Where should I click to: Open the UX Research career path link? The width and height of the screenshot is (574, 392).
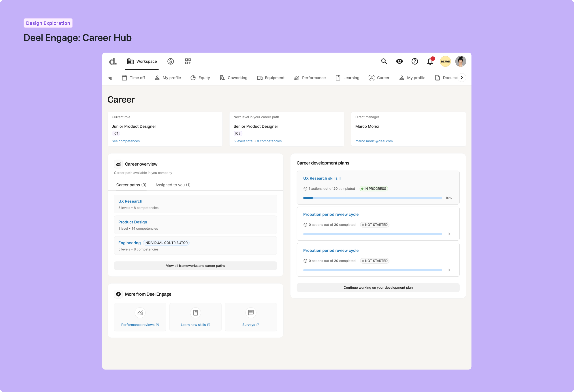click(x=130, y=201)
